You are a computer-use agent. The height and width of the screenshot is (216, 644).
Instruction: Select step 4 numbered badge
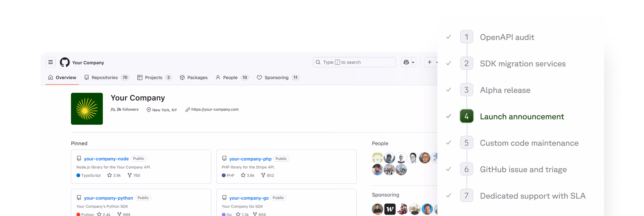tap(466, 116)
